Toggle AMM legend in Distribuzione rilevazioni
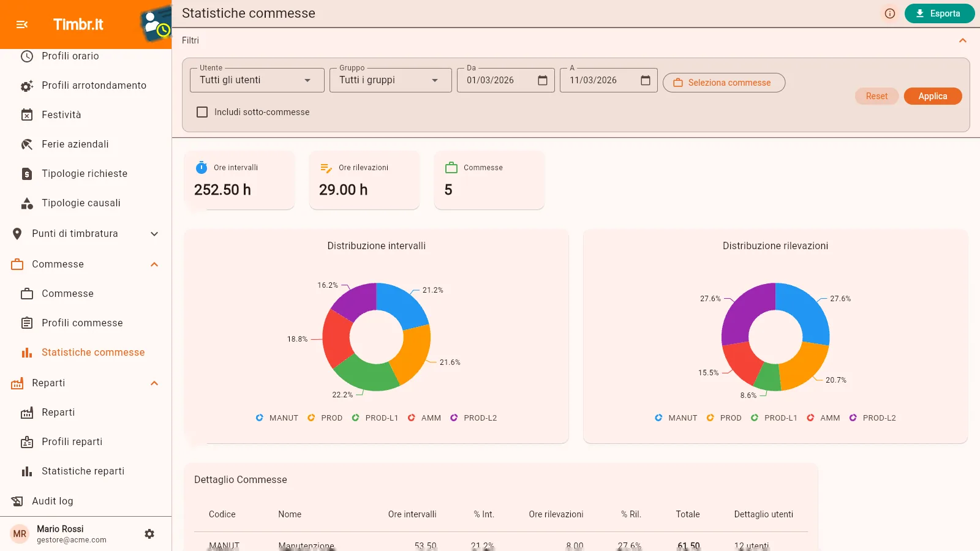The height and width of the screenshot is (551, 980). [x=824, y=418]
